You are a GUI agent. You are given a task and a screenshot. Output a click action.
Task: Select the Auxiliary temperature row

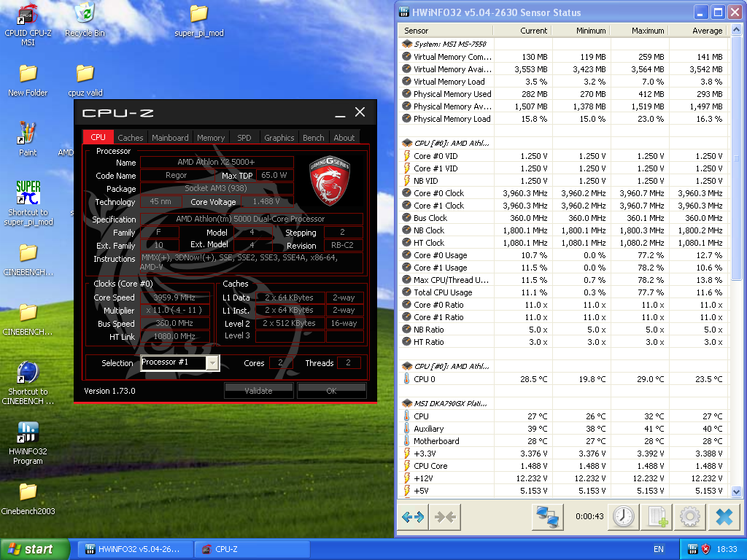pos(564,429)
